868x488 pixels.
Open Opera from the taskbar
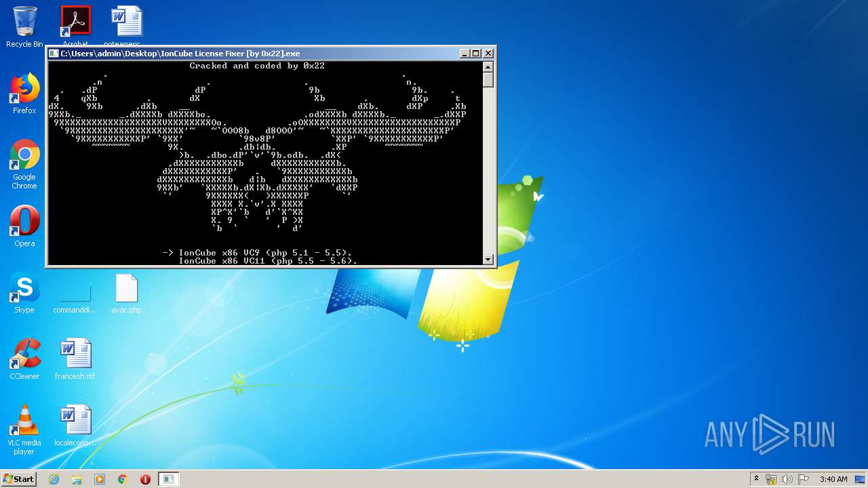(x=145, y=479)
